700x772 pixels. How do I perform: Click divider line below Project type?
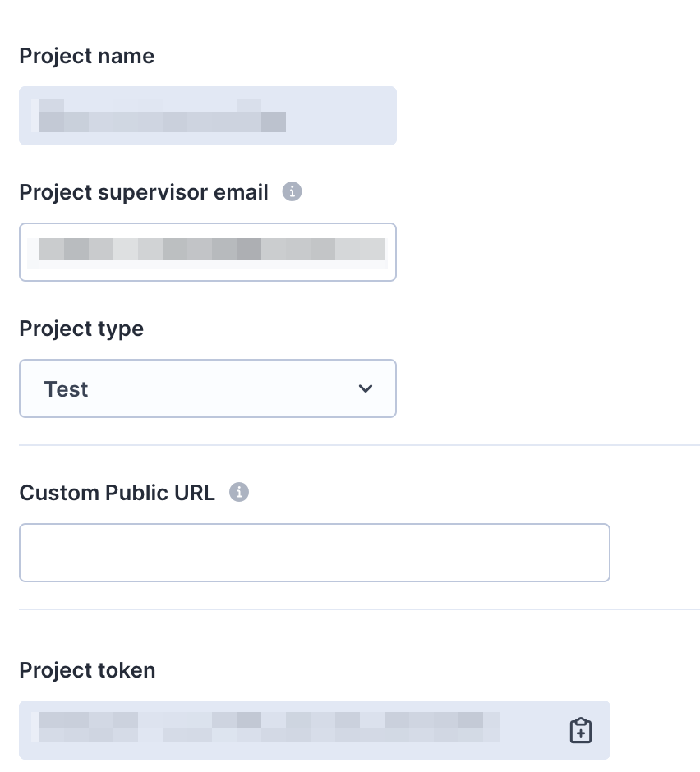coord(359,445)
